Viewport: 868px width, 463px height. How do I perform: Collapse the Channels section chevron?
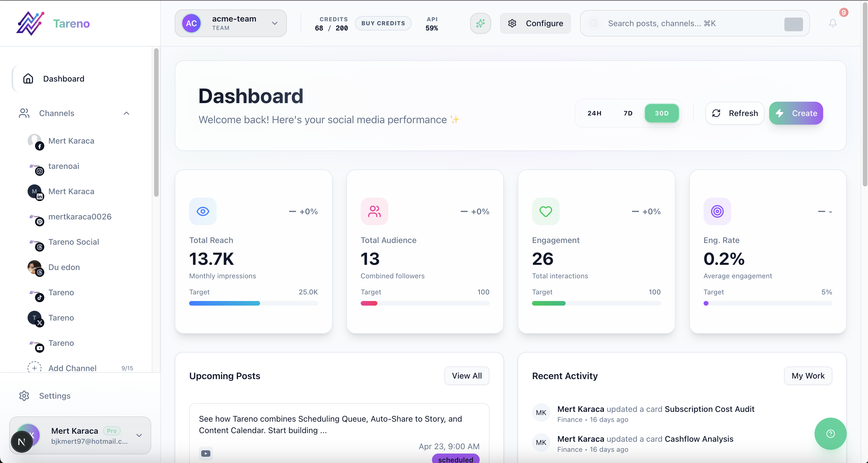(126, 113)
